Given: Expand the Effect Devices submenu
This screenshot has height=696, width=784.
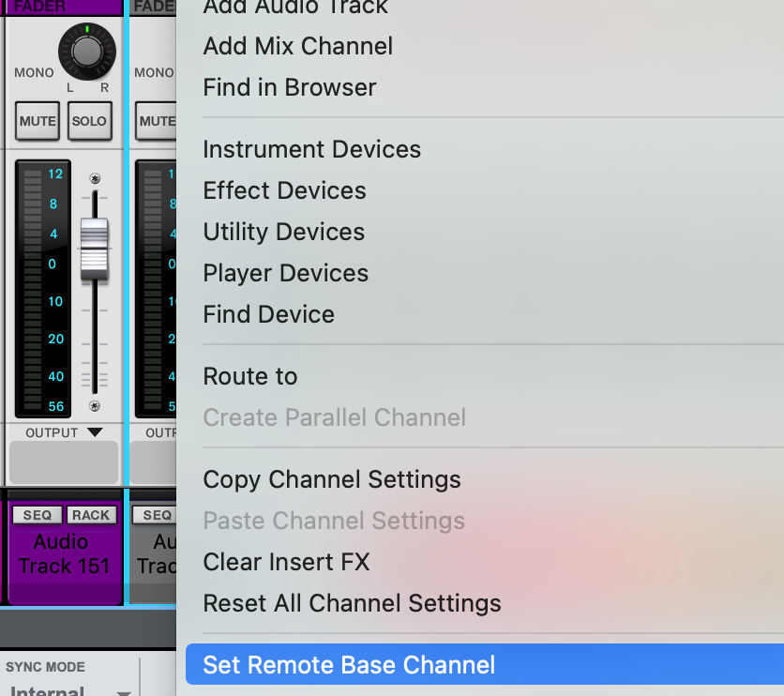Looking at the screenshot, I should click(284, 190).
